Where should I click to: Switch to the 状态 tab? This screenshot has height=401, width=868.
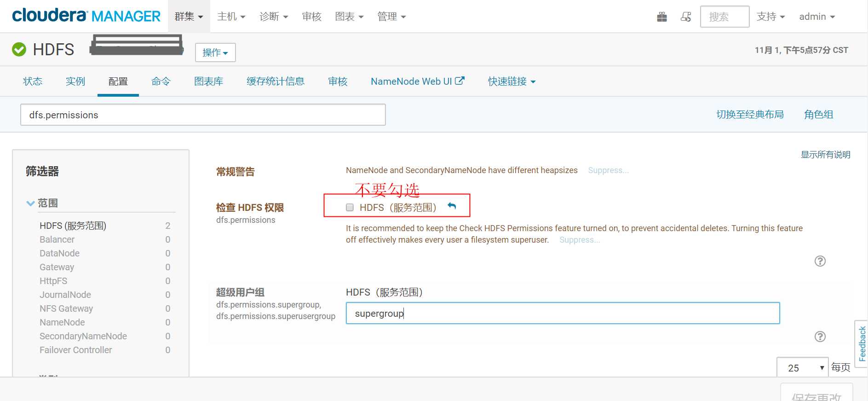point(33,81)
